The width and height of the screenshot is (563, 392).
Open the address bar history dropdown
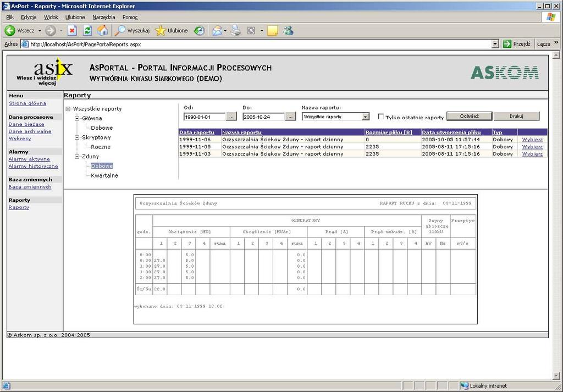[495, 44]
